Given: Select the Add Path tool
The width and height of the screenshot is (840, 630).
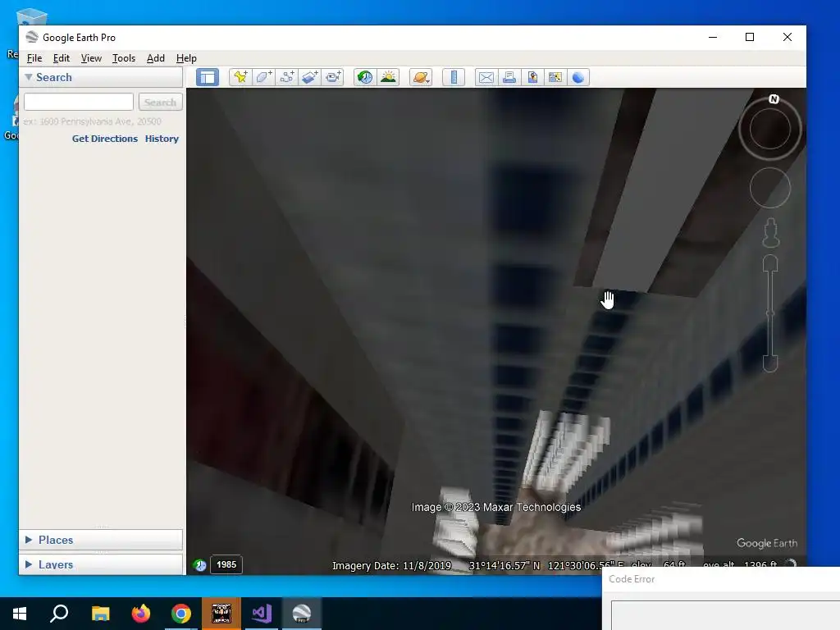Looking at the screenshot, I should coord(286,77).
